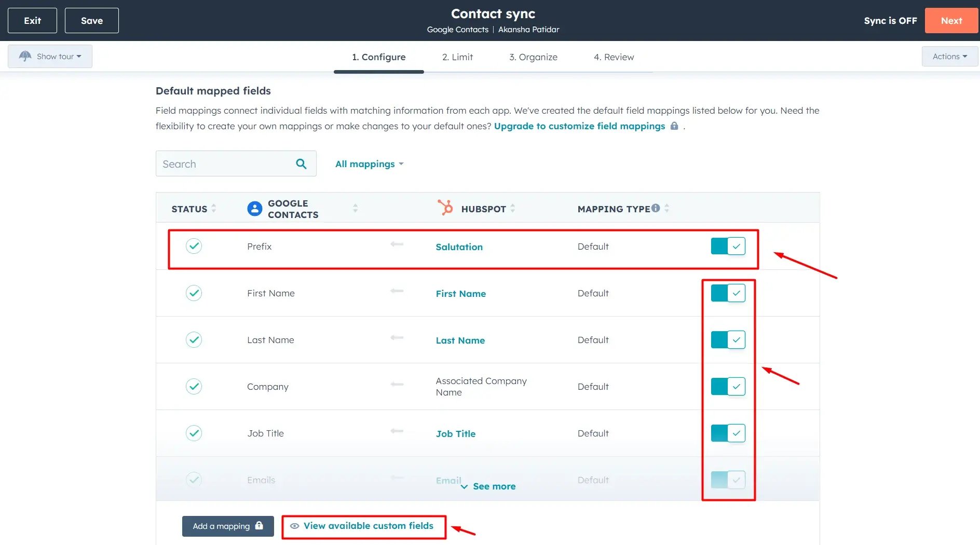980x545 pixels.
Task: Click the Save button
Action: coord(92,20)
